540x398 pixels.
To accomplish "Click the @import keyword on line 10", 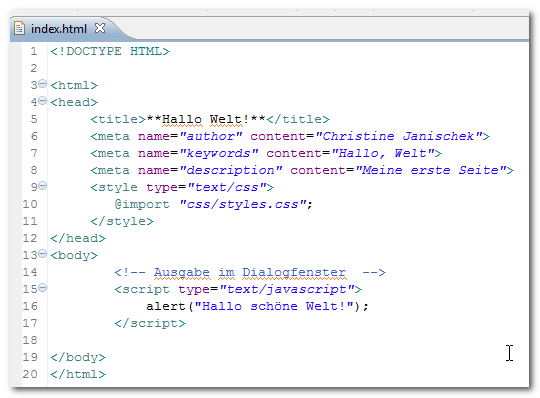I will coord(142,204).
